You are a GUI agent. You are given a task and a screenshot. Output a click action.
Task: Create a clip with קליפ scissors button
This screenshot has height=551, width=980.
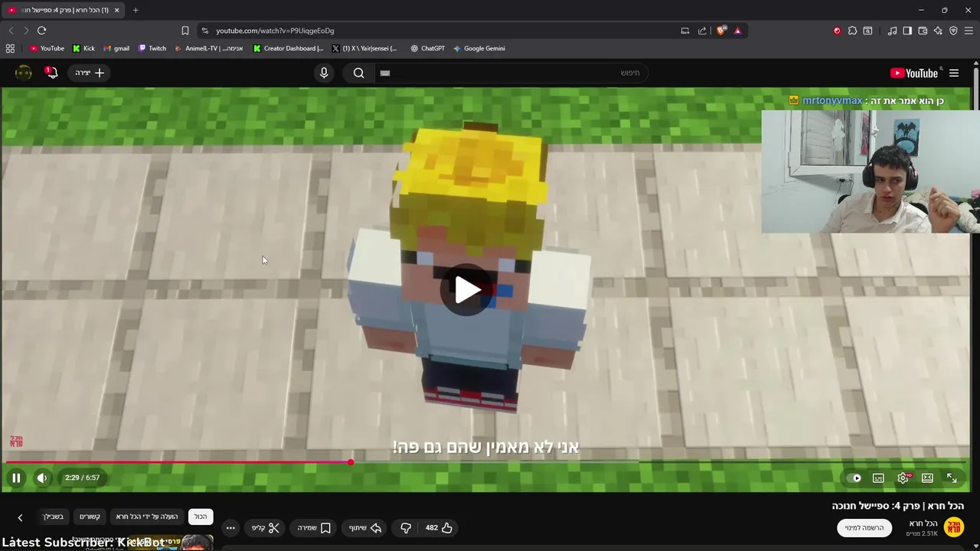(266, 527)
